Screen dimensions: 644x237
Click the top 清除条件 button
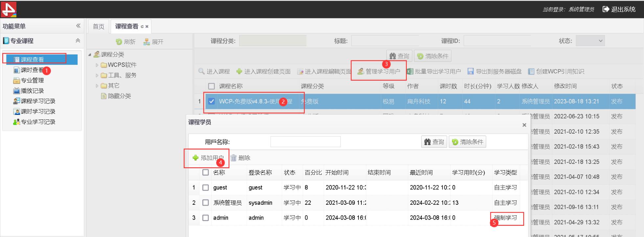click(433, 56)
